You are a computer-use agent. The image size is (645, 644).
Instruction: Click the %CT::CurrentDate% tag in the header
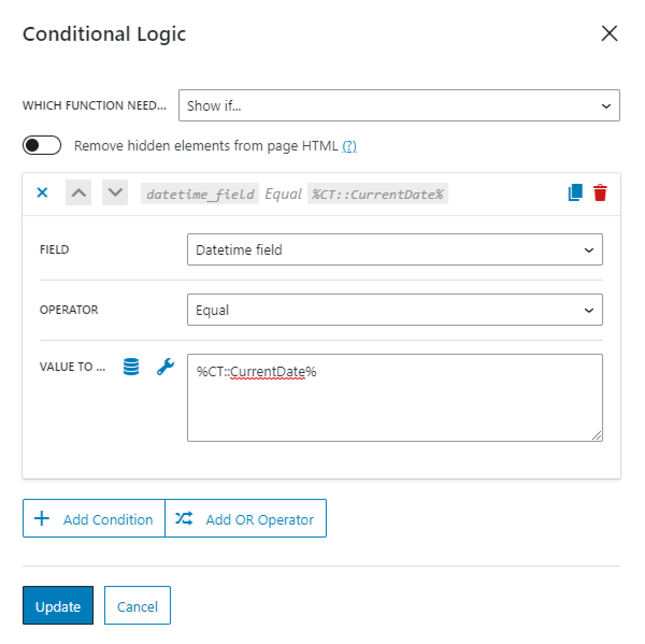point(378,194)
